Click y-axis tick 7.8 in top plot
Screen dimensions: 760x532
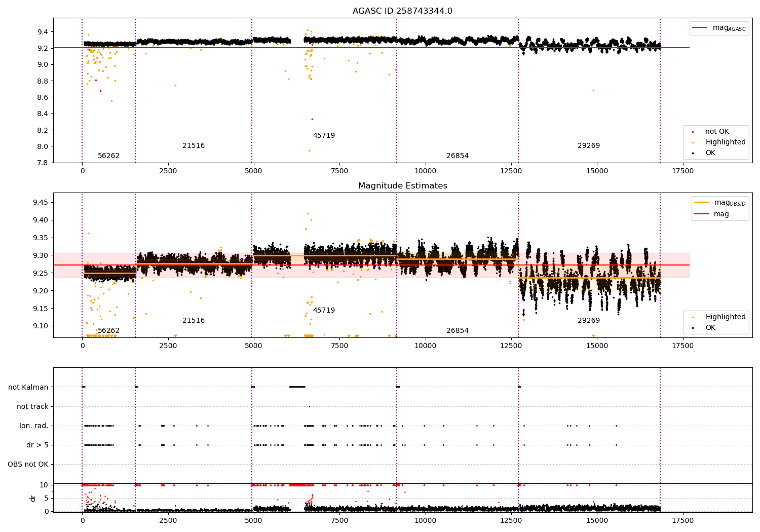(43, 163)
